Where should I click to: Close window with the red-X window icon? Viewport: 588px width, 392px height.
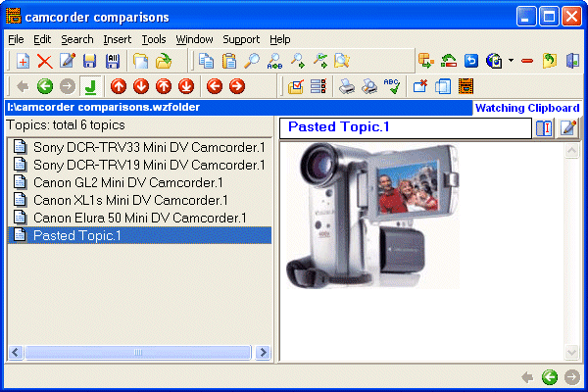tap(420, 86)
